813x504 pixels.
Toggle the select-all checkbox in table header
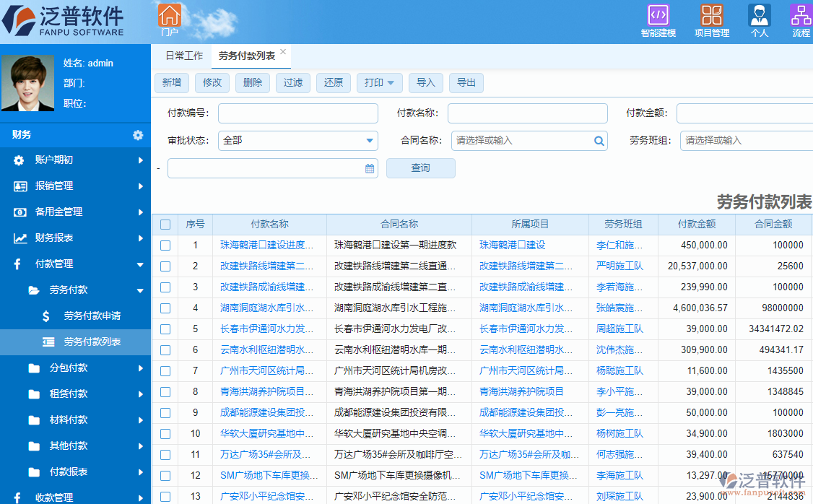165,224
